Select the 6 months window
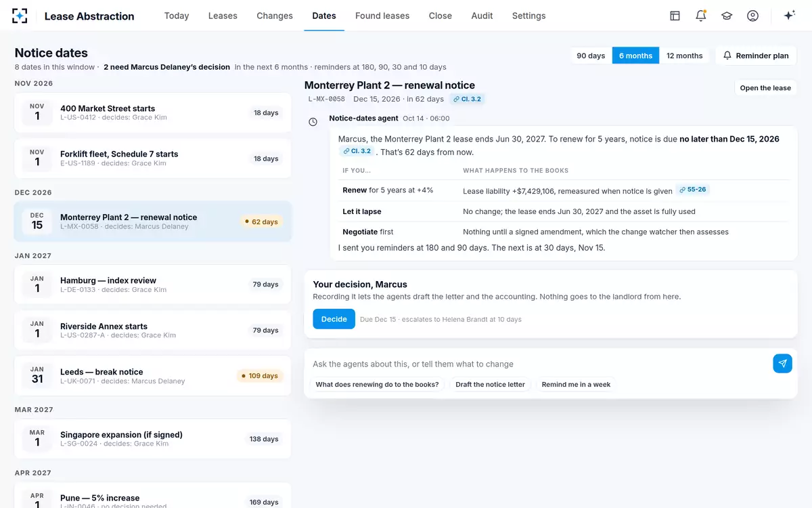 pyautogui.click(x=635, y=56)
